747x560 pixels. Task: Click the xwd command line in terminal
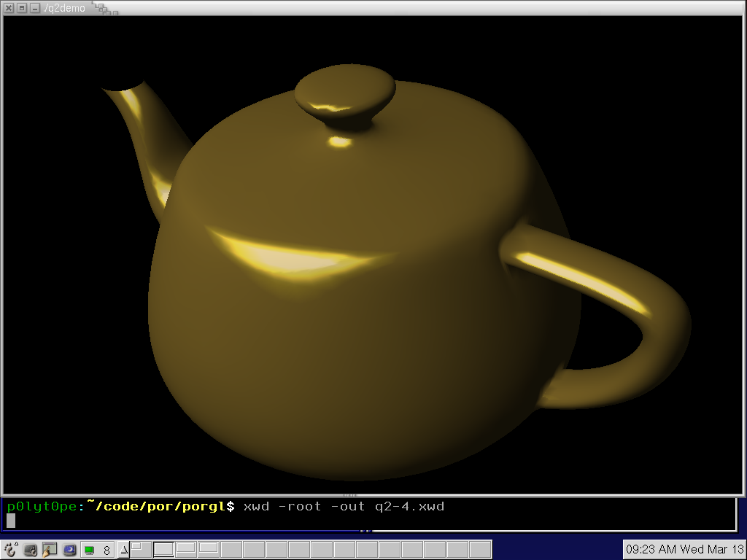pos(343,506)
